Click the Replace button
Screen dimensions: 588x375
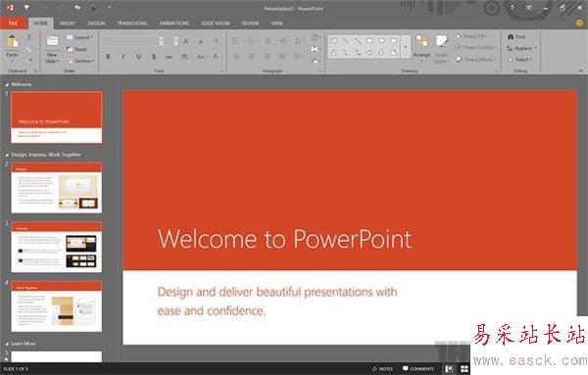(x=522, y=48)
